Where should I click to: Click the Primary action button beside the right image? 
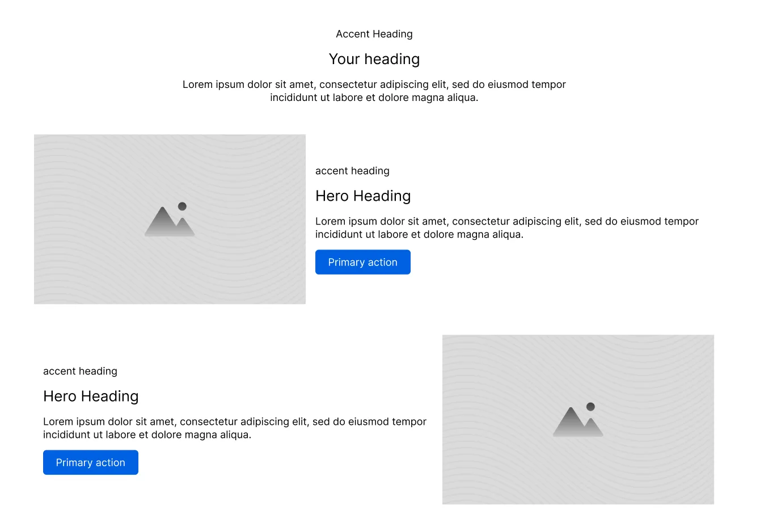[91, 462]
